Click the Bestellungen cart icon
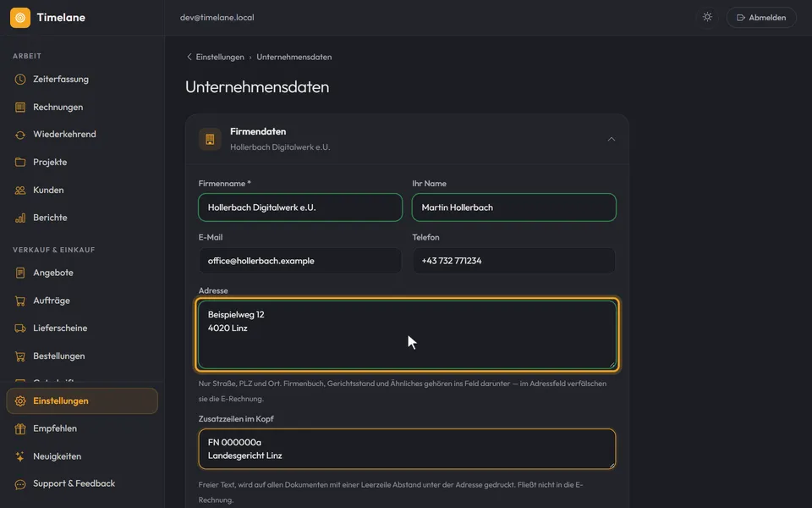812x508 pixels. tap(20, 356)
